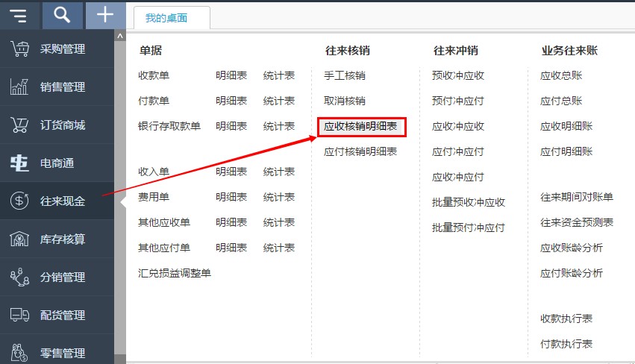Click the plus add icon

(x=105, y=15)
